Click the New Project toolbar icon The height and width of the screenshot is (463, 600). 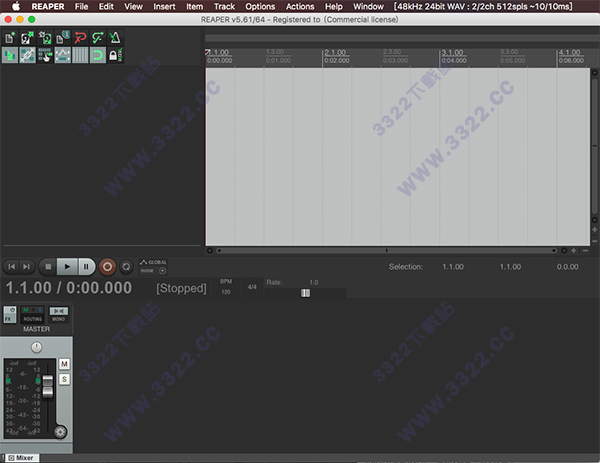click(10, 37)
